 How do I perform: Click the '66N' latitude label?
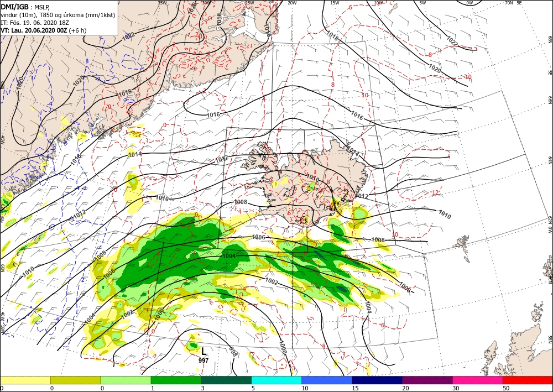pos(550,100)
